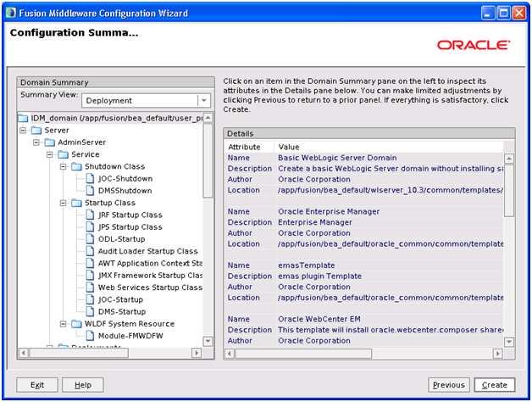Select JPS Startup Class in the tree
The image size is (532, 402).
(x=130, y=227)
